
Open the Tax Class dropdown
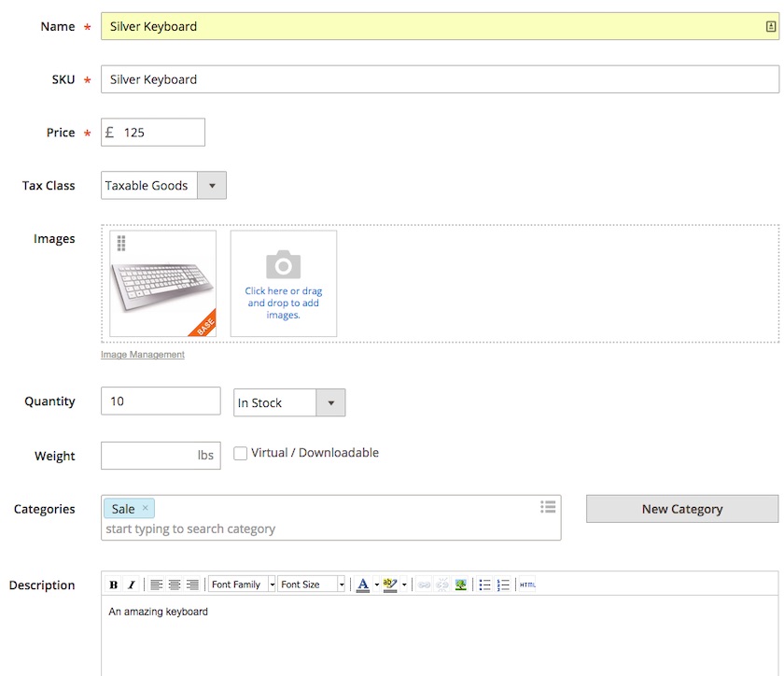coord(163,185)
